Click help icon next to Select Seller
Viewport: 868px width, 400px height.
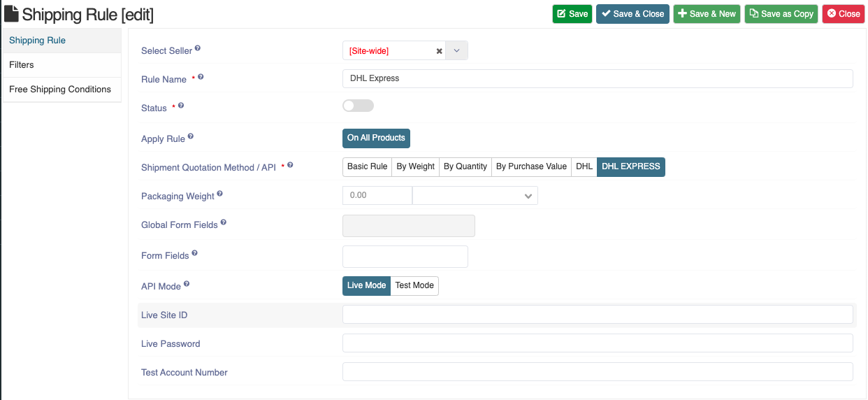coord(198,48)
